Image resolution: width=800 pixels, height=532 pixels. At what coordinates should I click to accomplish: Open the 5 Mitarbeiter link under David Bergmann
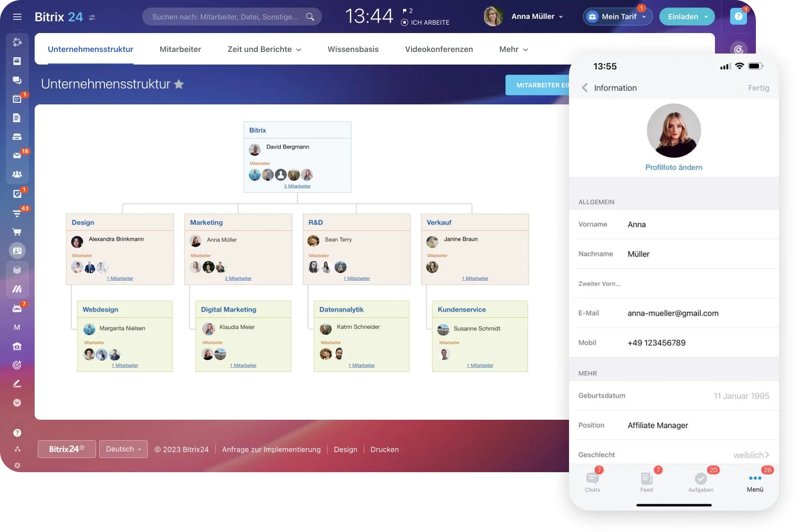pos(298,185)
